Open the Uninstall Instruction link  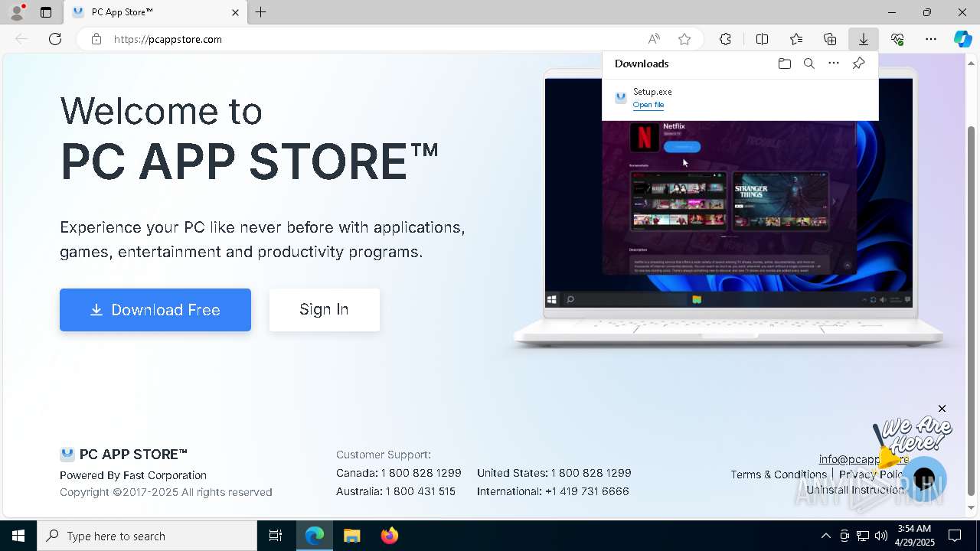pyautogui.click(x=855, y=490)
